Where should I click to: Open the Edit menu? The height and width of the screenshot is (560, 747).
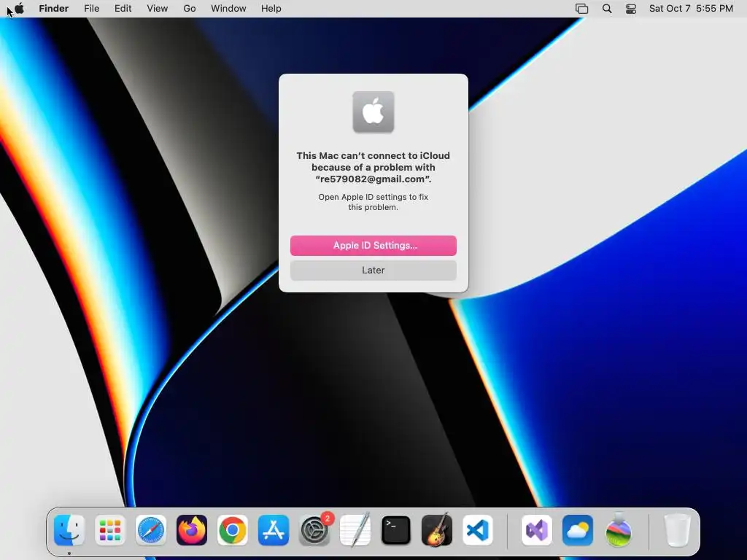click(123, 9)
